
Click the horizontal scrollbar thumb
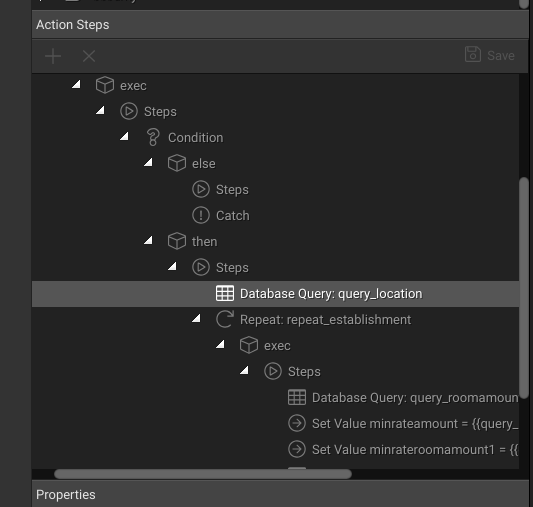[x=203, y=474]
